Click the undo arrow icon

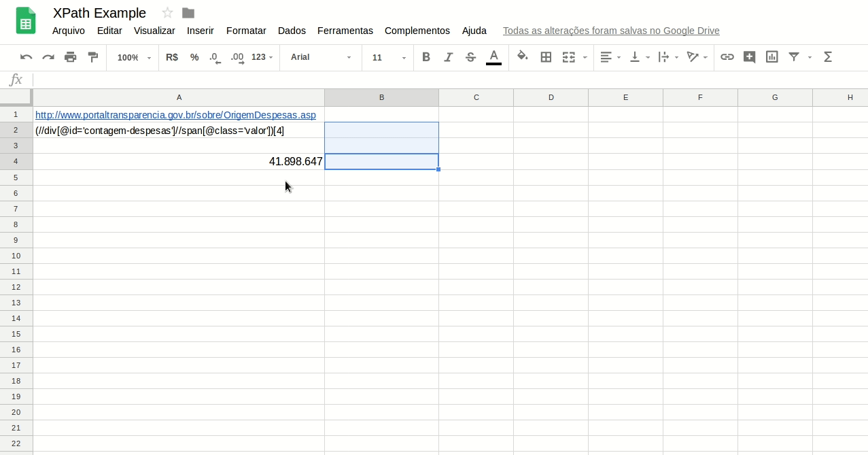coord(26,57)
